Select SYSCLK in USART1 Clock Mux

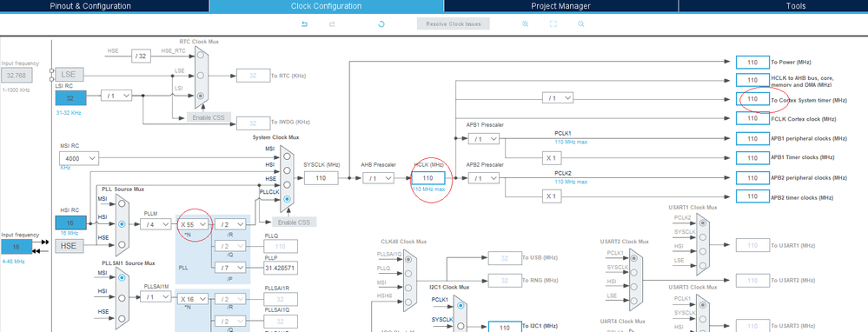coord(702,236)
